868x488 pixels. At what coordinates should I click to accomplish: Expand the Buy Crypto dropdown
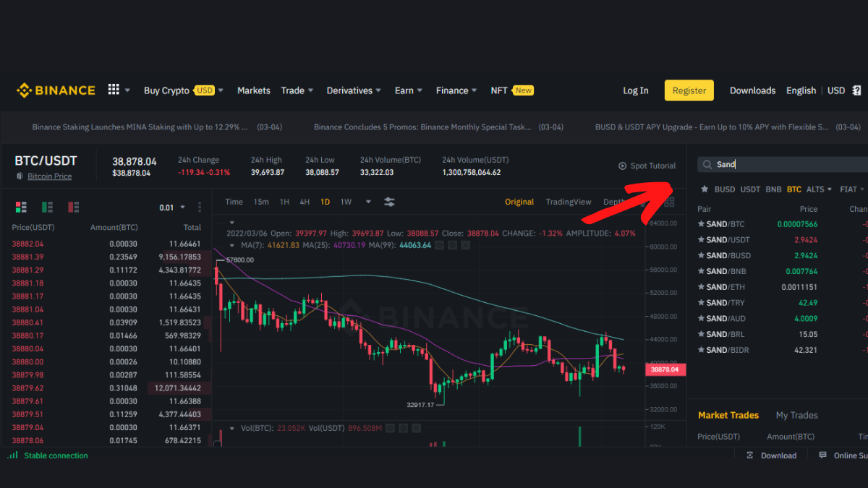click(221, 91)
